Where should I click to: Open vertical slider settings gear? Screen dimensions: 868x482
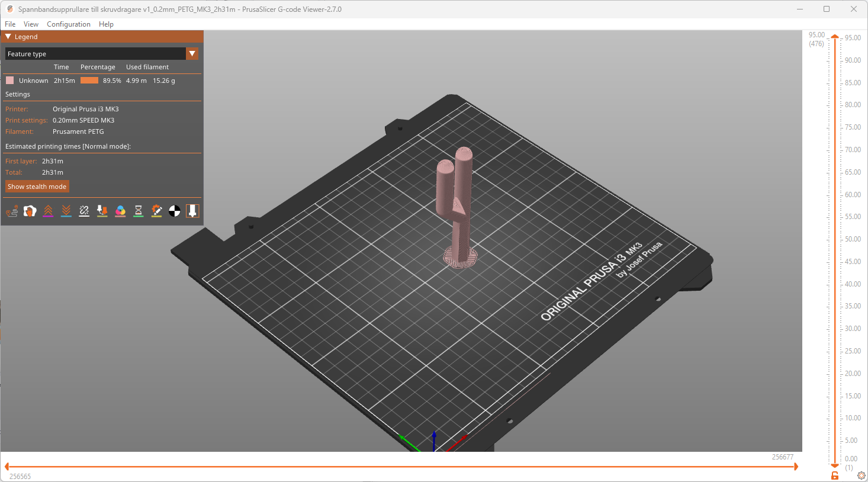(861, 475)
